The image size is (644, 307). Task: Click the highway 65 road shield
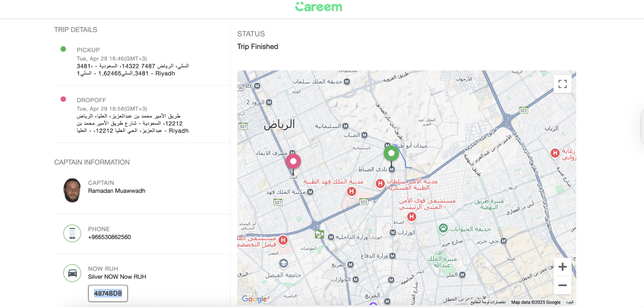[x=319, y=235]
